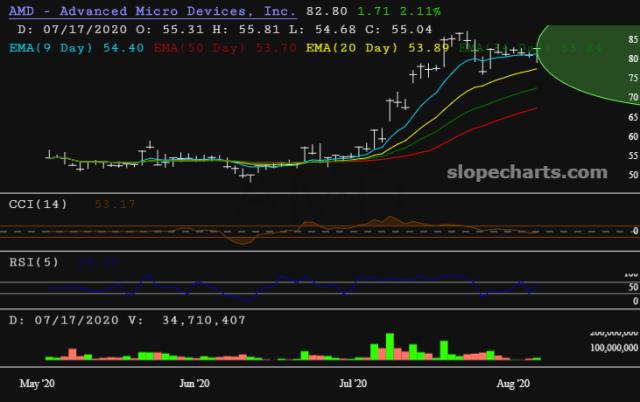Click the date D: 07/17/2020 in the volume panel

click(x=64, y=320)
